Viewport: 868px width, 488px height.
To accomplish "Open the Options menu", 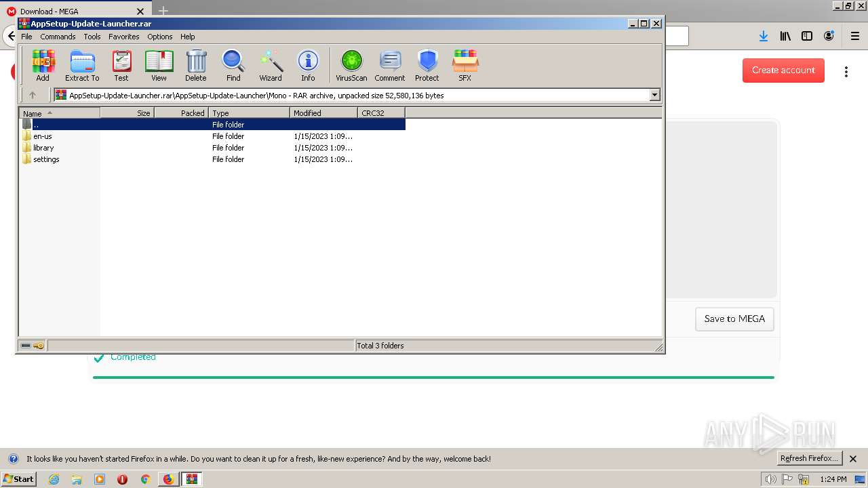I will (x=160, y=37).
